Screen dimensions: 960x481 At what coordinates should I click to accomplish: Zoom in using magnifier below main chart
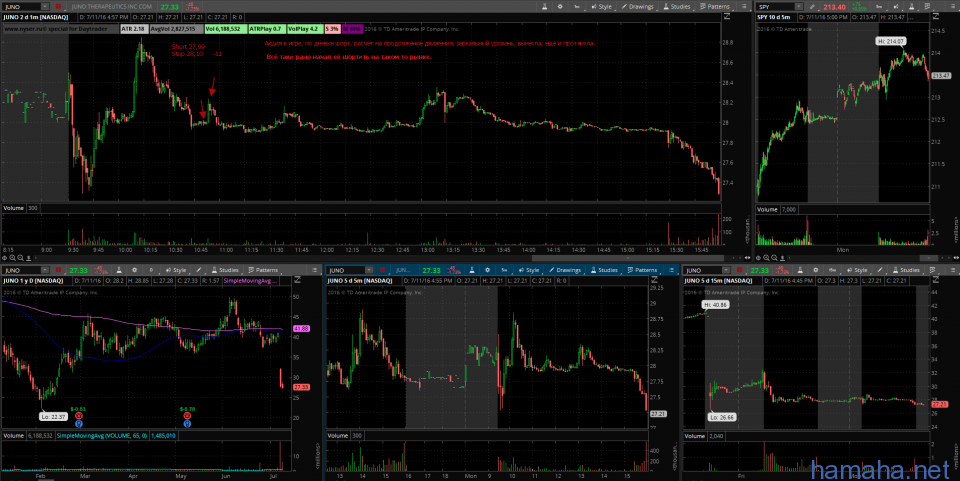[x=12, y=258]
